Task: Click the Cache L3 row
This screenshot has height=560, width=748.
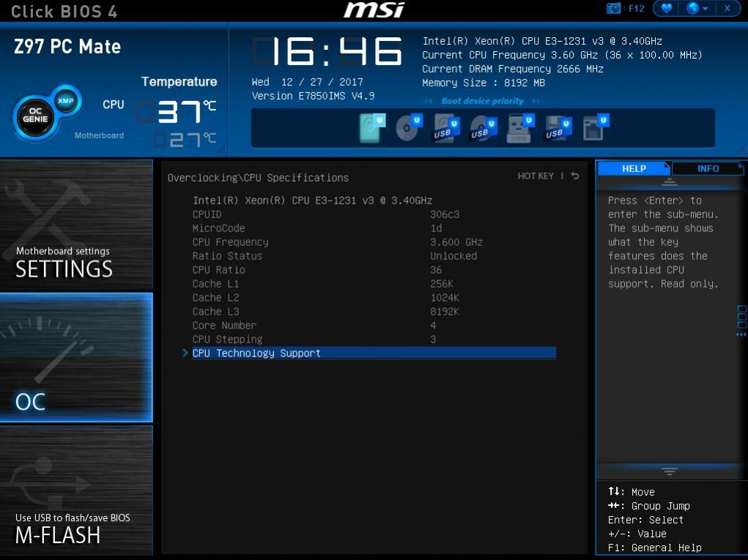Action: [374, 311]
